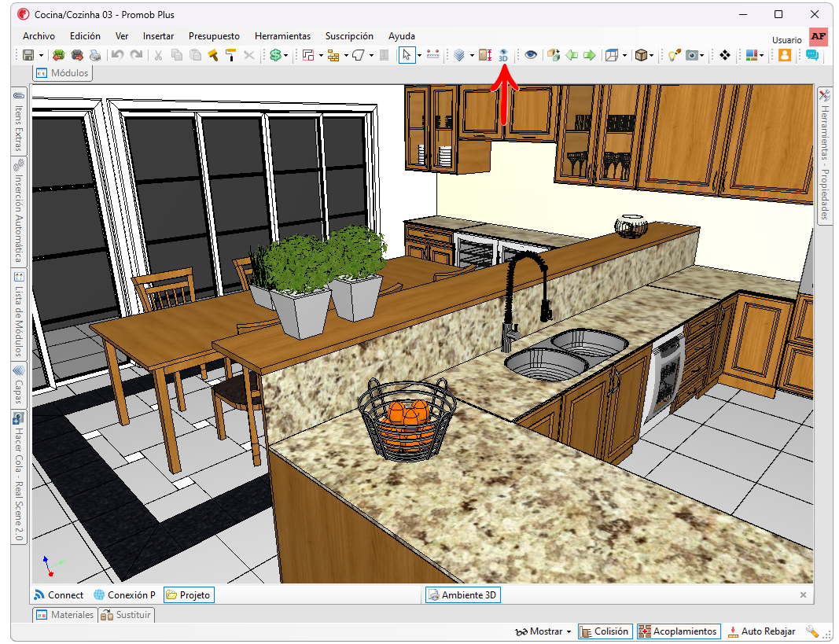
Task: Open dropdown arrow beside the layers icon
Action: (x=472, y=55)
